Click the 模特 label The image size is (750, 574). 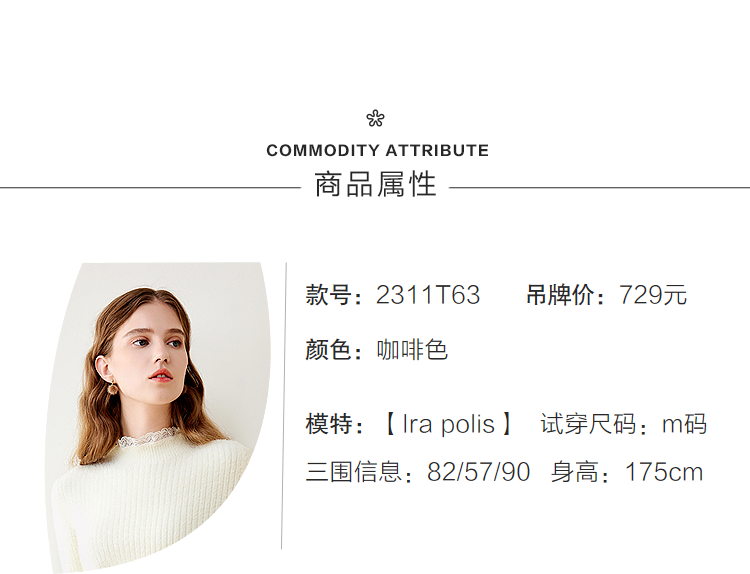point(329,424)
